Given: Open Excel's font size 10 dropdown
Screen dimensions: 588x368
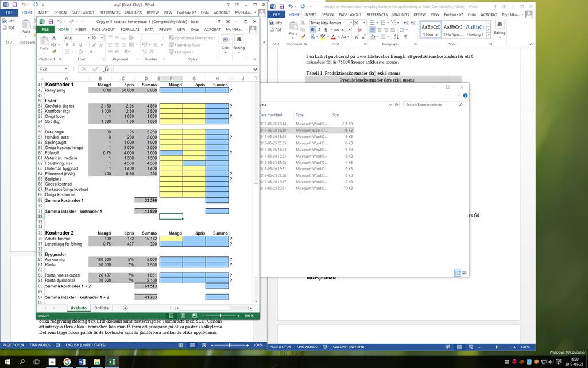Looking at the screenshot, I should tap(101, 38).
